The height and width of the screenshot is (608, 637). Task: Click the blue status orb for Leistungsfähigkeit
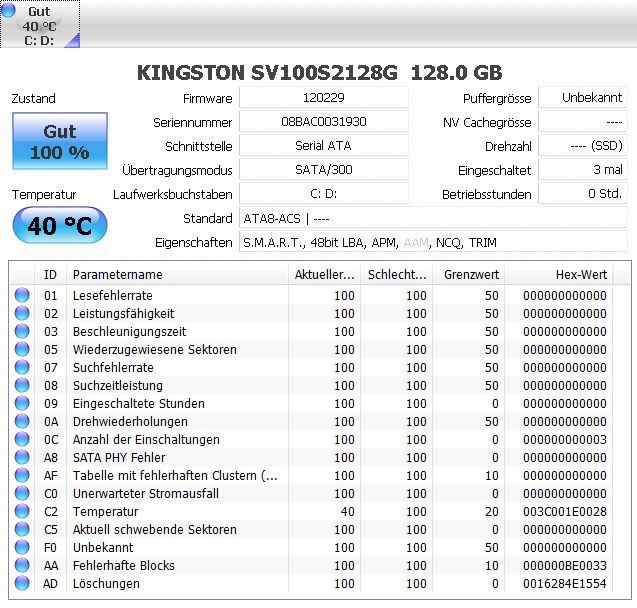coord(22,313)
